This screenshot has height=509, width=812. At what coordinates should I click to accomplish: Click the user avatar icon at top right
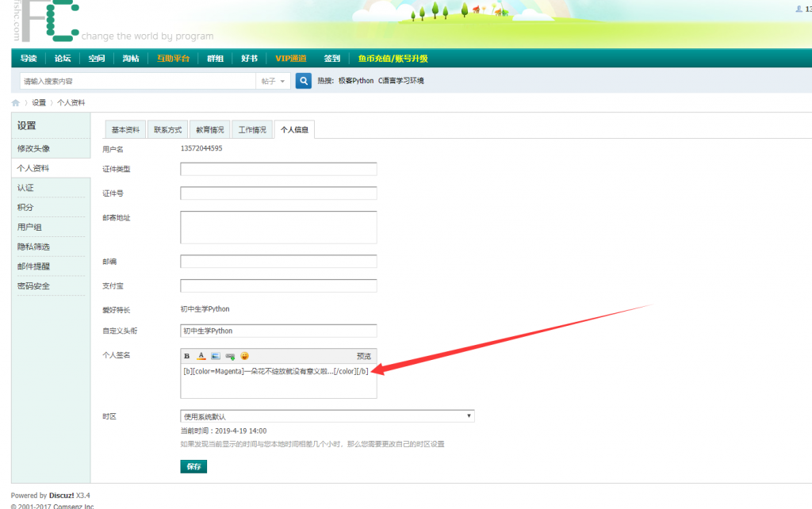pyautogui.click(x=799, y=10)
